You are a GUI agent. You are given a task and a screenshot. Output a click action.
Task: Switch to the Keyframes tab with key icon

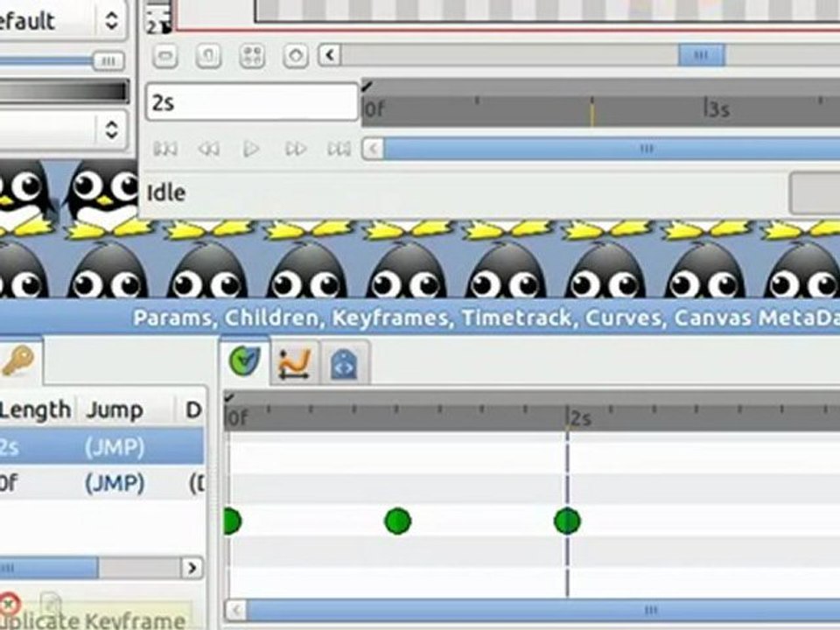(x=19, y=360)
